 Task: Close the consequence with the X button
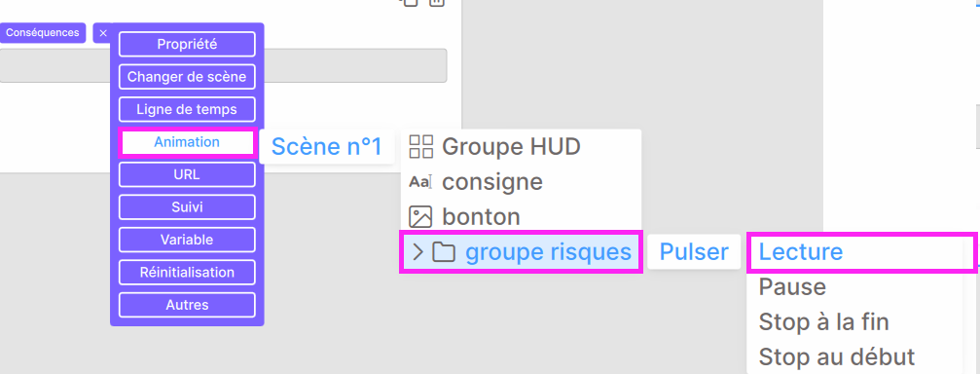(103, 33)
